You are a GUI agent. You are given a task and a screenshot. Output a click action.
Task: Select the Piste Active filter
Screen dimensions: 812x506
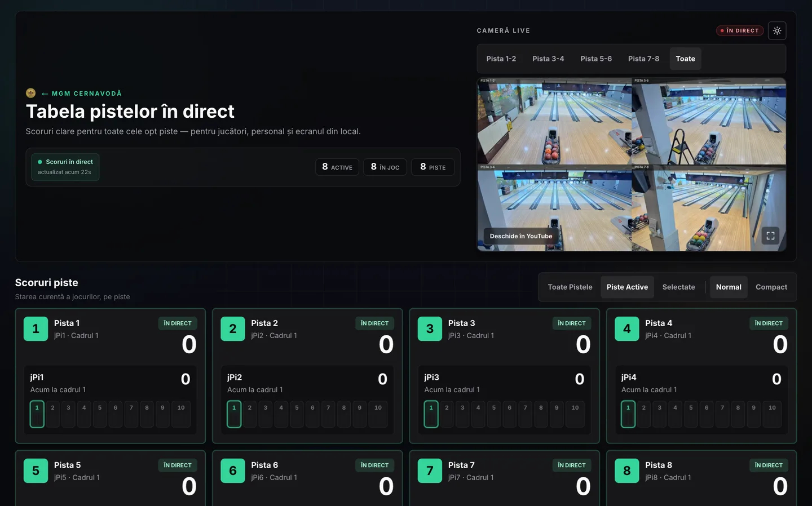tap(627, 287)
